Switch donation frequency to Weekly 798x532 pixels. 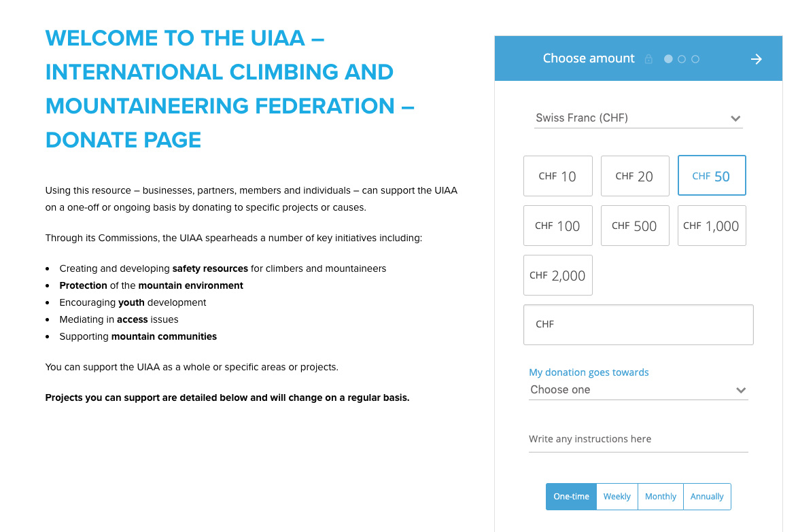tap(617, 497)
